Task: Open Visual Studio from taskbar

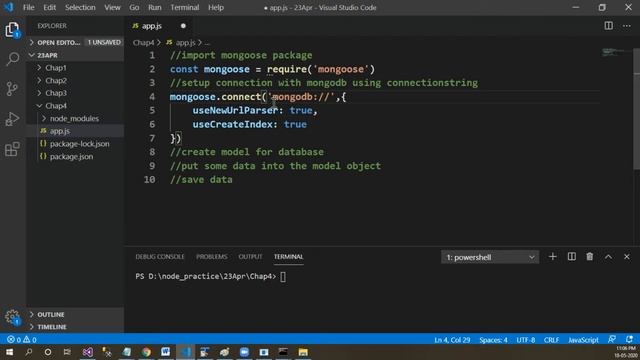Action: point(87,352)
